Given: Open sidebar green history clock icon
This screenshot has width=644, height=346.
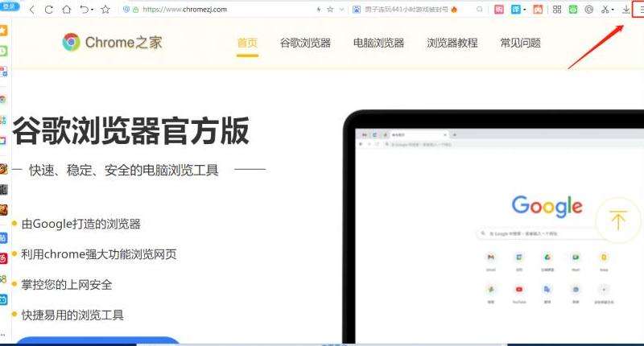Looking at the screenshot, I should tap(3, 51).
